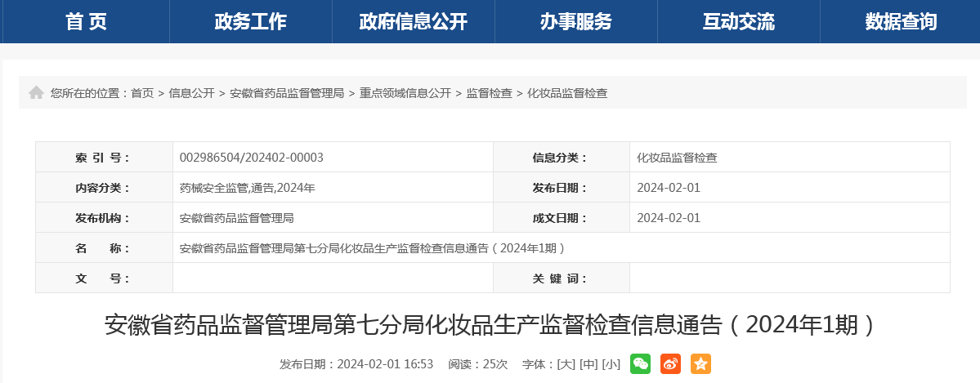
Task: Share article to Weibo icon
Action: point(670,363)
